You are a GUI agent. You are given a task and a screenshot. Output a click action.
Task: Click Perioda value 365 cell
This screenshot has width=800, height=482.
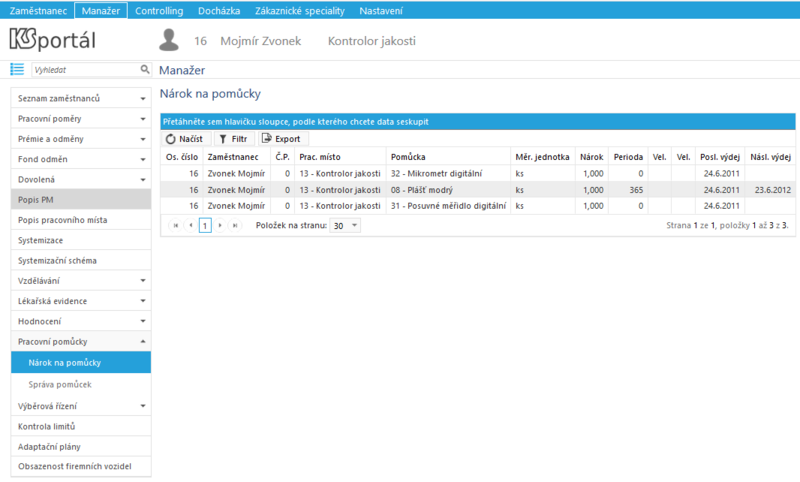(628, 190)
